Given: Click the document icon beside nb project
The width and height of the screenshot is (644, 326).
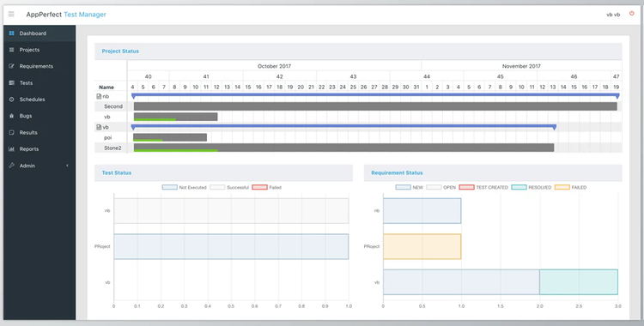Looking at the screenshot, I should click(99, 96).
